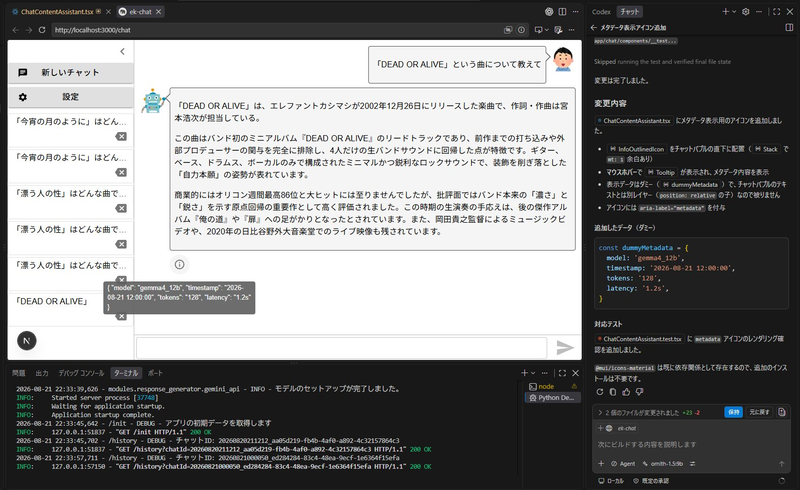Image resolution: width=800 pixels, height=490 pixels.
Task: Close the ek-chat browser tab
Action: tap(159, 12)
